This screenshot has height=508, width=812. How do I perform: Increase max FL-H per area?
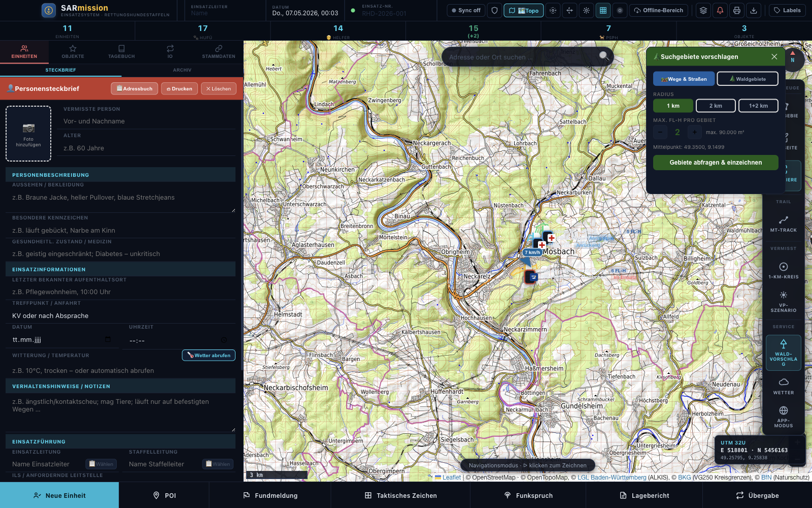click(x=694, y=132)
